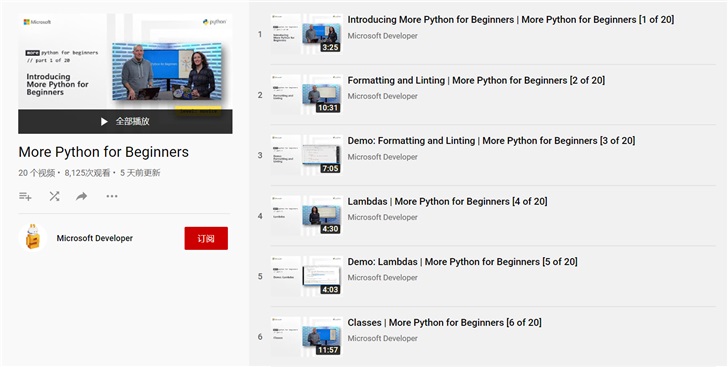Open the Microsoft Developer channel name link
This screenshot has width=728, height=367.
[x=95, y=238]
